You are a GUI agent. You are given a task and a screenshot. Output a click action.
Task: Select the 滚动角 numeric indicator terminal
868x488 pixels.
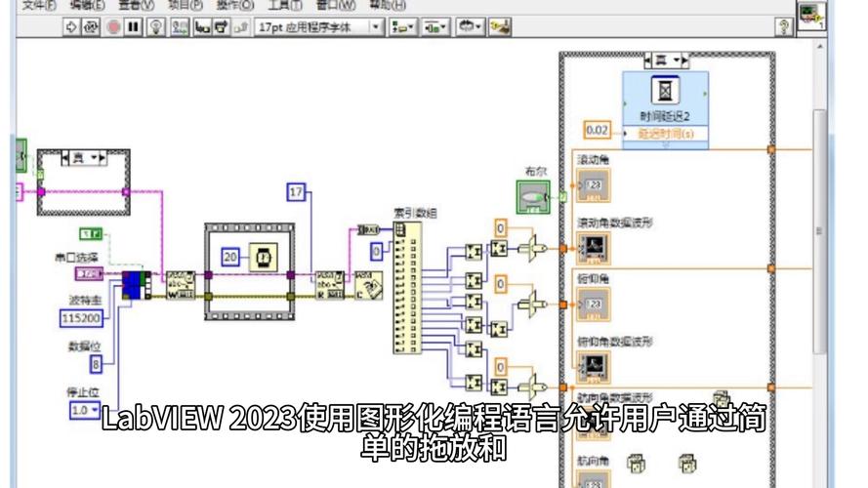click(593, 185)
